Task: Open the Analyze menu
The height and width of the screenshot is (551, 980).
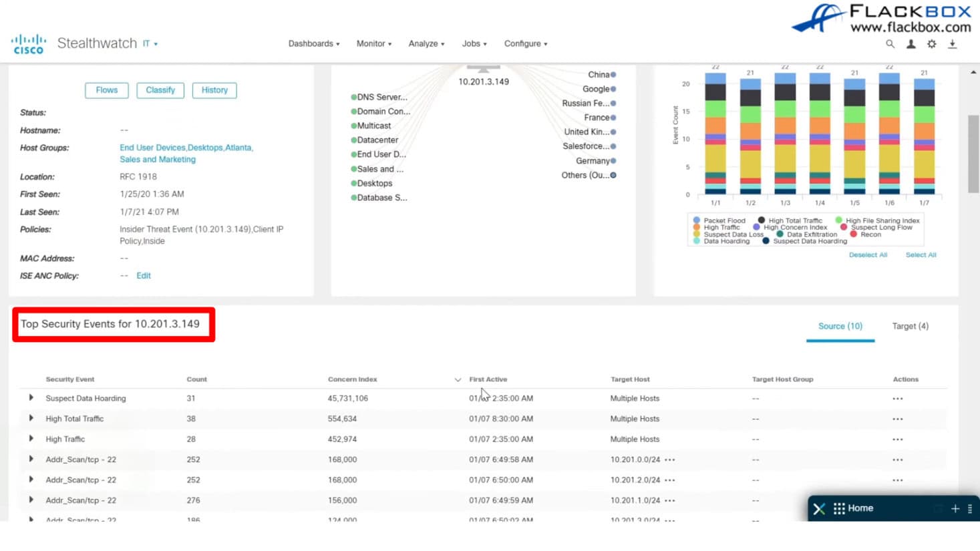Action: pos(426,44)
